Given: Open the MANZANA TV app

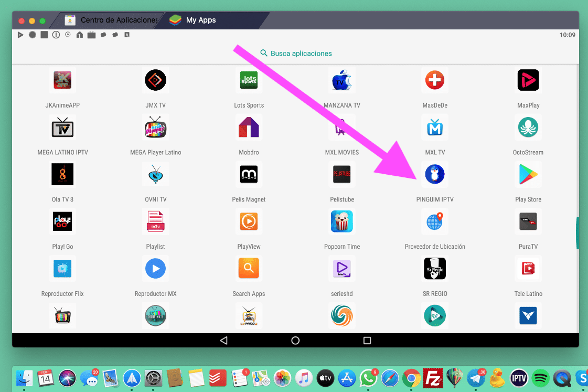Looking at the screenshot, I should (341, 80).
